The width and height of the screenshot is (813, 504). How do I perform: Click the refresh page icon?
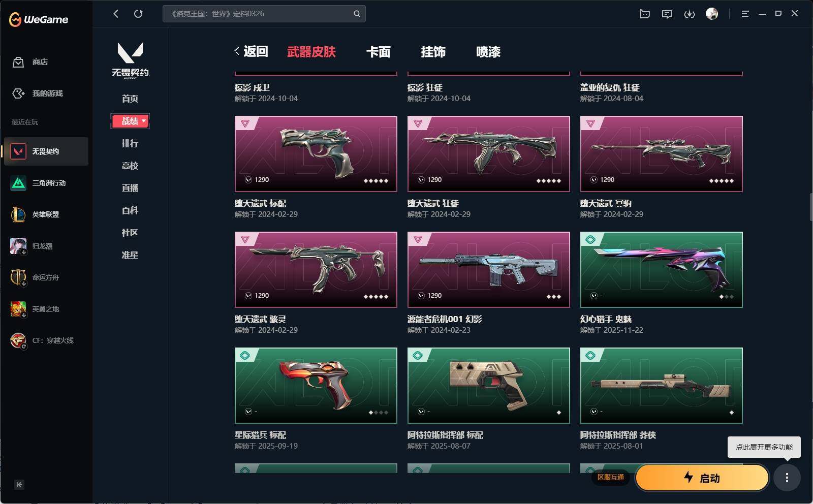[x=138, y=14]
